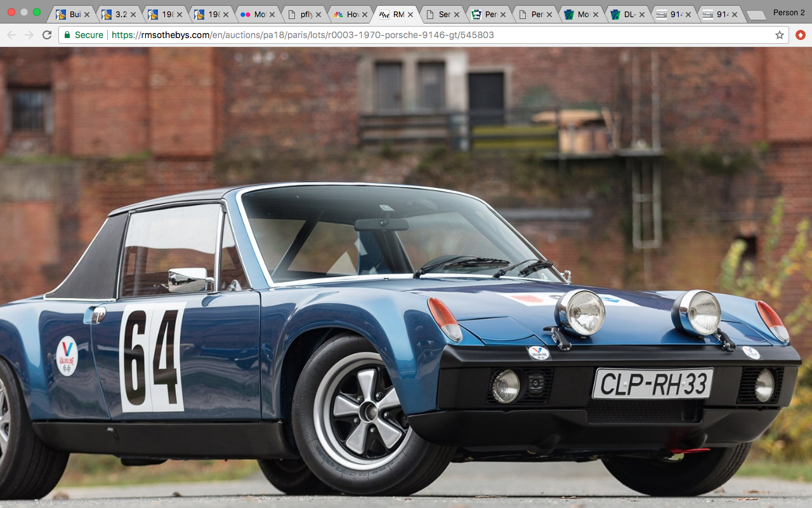Open a new tab with the blank tab button
812x508 pixels.
[x=755, y=15]
